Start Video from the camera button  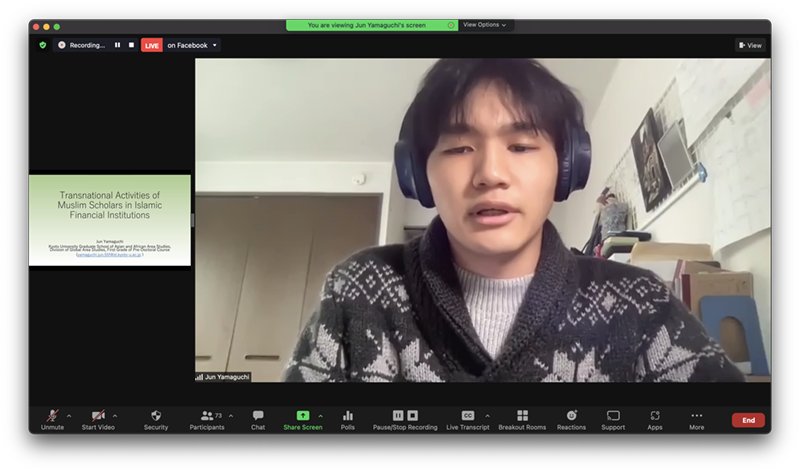tap(98, 417)
